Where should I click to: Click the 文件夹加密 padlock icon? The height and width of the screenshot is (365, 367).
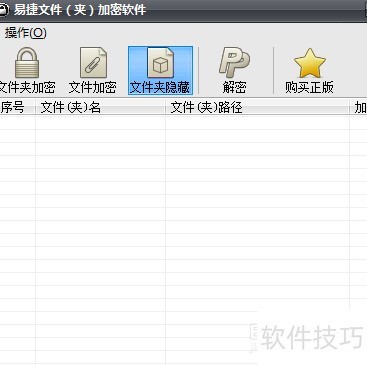[27, 63]
